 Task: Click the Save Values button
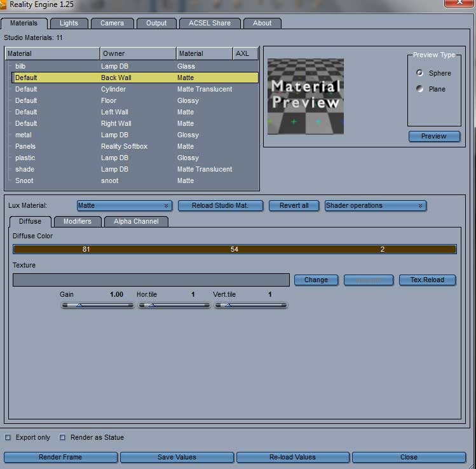177,457
